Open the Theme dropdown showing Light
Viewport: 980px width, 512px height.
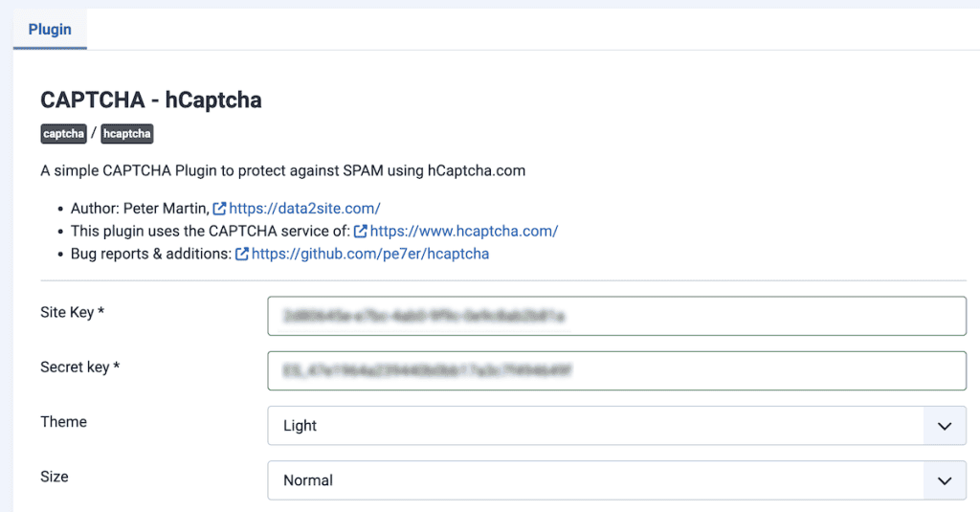tap(617, 426)
